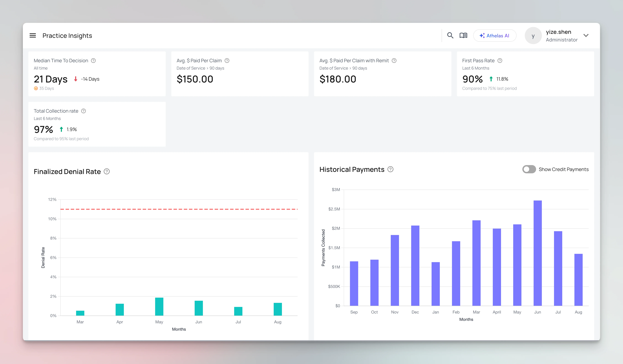Click the Jun historical payments bar

coord(538,253)
